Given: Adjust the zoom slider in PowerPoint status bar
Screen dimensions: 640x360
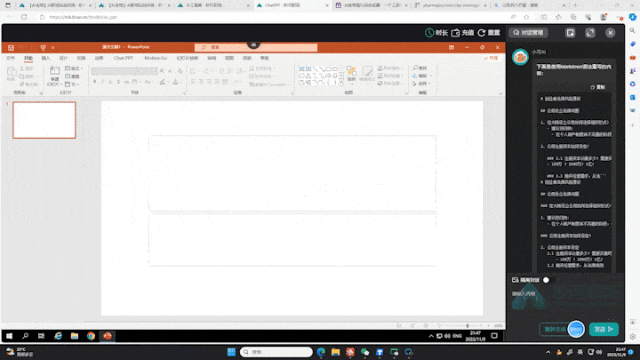Looking at the screenshot, I should tap(467, 326).
